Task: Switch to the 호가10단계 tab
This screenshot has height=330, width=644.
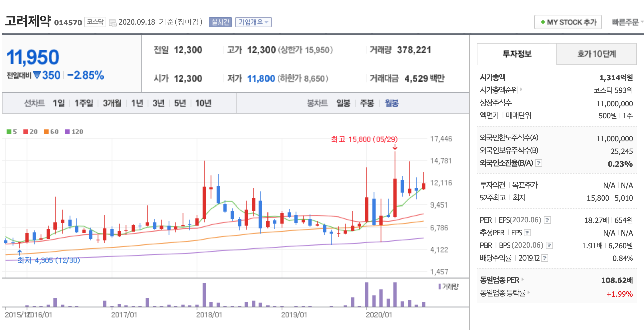Action: [597, 54]
